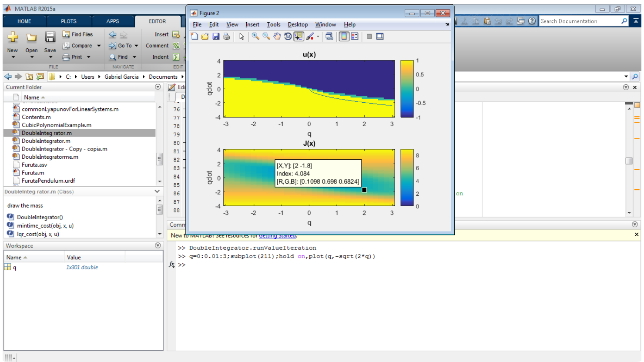644x362 pixels.
Task: Toggle Insert Legend in Figure 2 toolbar
Action: 355,37
